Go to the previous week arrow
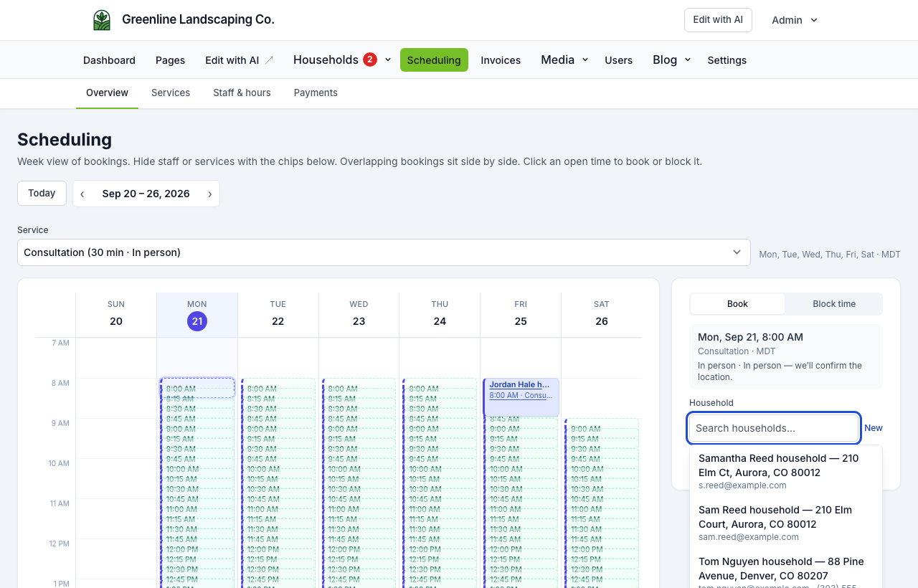The image size is (918, 588). [x=82, y=194]
